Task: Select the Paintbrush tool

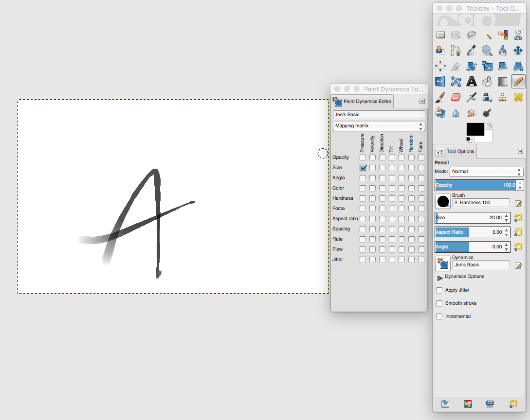Action: (x=440, y=98)
